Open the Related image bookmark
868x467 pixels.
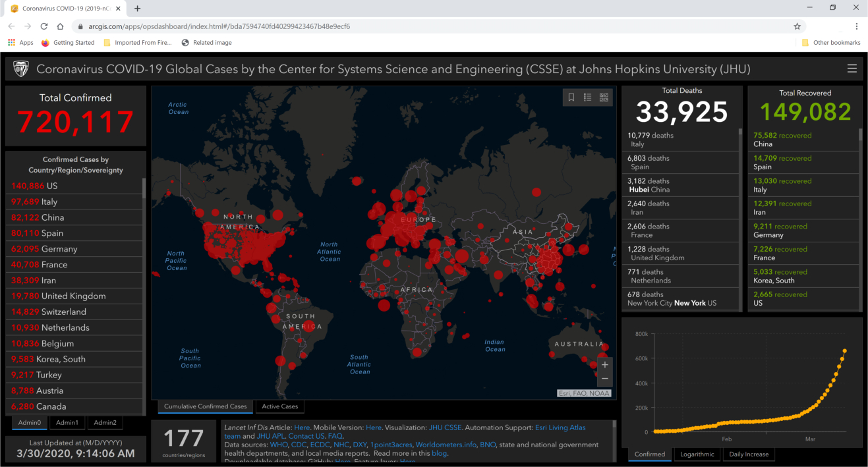pos(206,43)
